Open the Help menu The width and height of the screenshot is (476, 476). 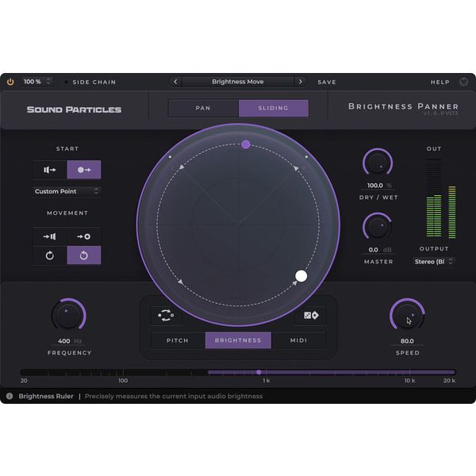440,82
